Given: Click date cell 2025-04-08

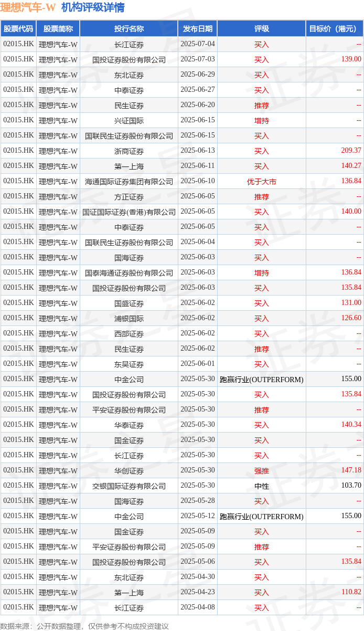Looking at the screenshot, I should point(198,607).
